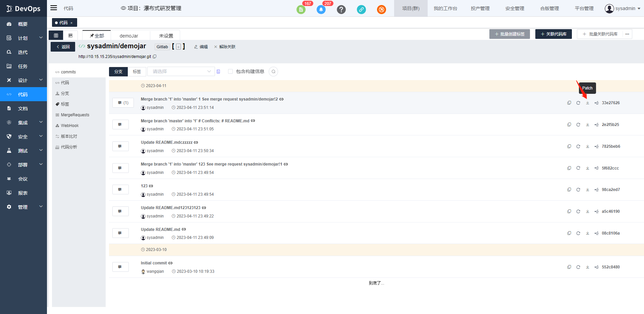Click the 关联代码库 button
Image resolution: width=644 pixels, height=314 pixels.
pos(553,34)
